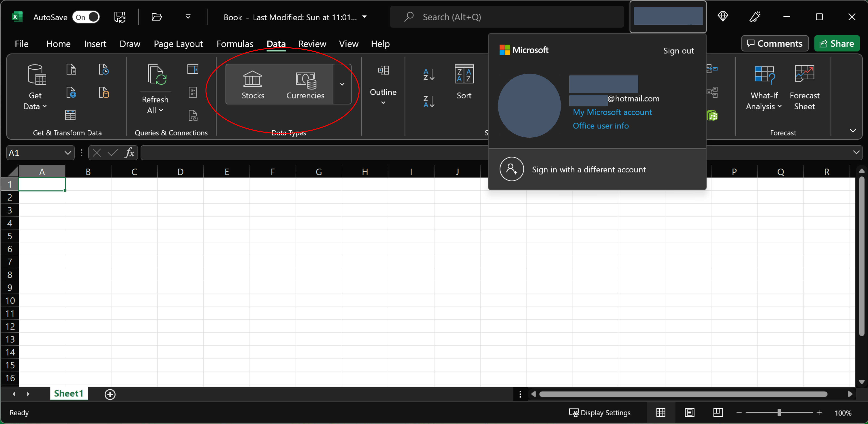Toggle AutoSave off
This screenshot has width=868, height=424.
click(x=86, y=17)
